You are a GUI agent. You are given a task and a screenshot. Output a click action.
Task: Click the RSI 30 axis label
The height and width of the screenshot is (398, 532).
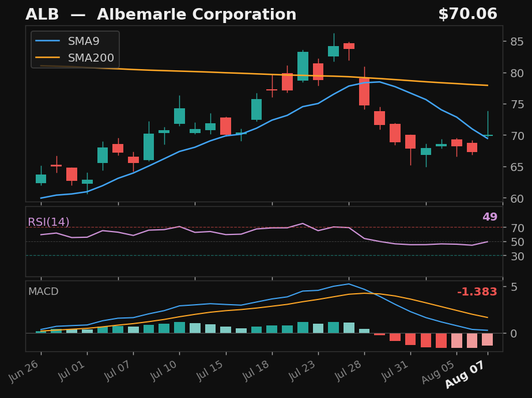click(x=518, y=256)
